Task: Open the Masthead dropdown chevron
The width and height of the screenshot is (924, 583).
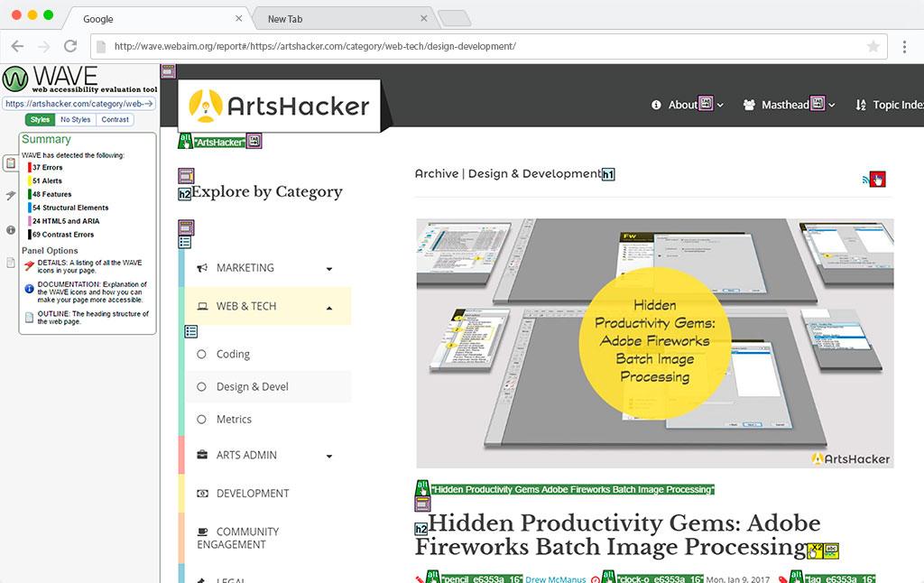Action: point(831,106)
